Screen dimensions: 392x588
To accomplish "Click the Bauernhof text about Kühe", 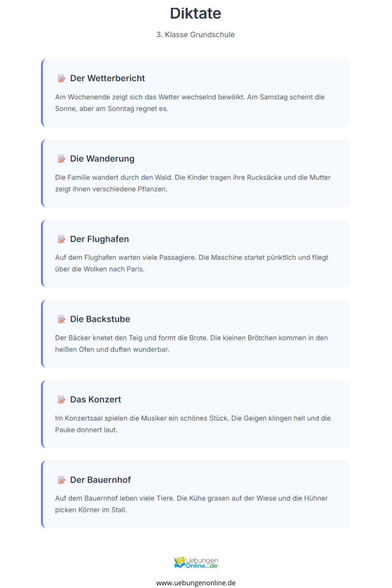I will click(192, 504).
